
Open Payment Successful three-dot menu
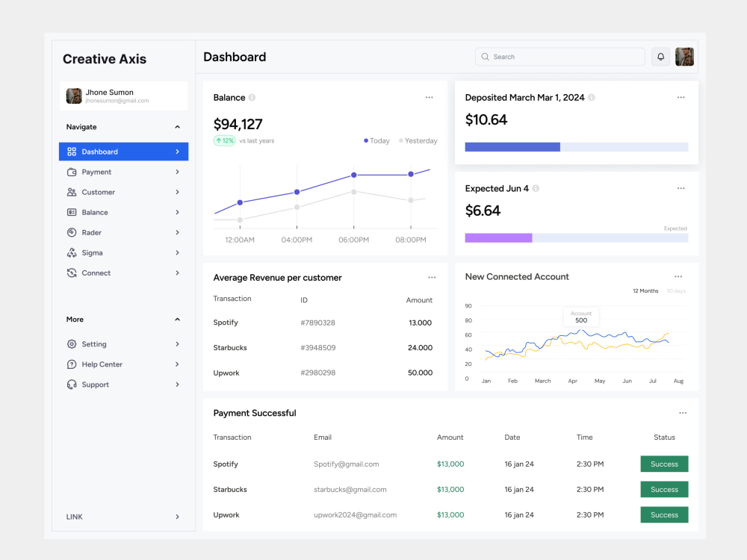pyautogui.click(x=683, y=413)
